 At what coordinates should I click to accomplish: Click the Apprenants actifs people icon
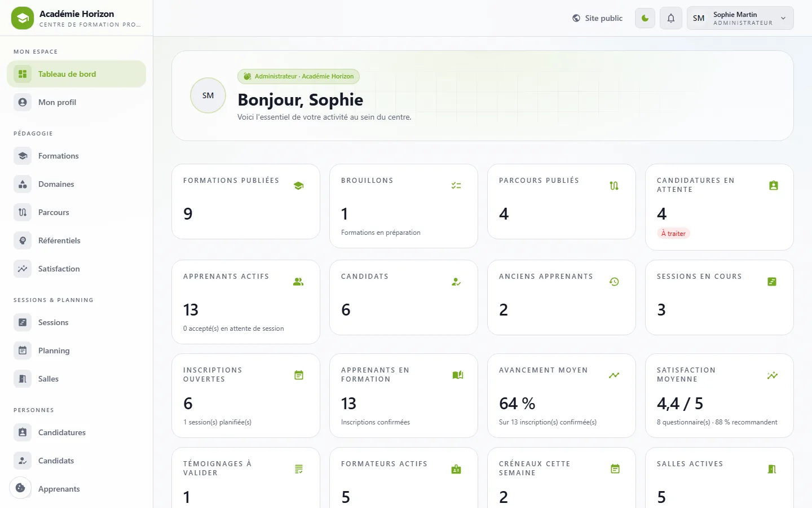pyautogui.click(x=298, y=281)
